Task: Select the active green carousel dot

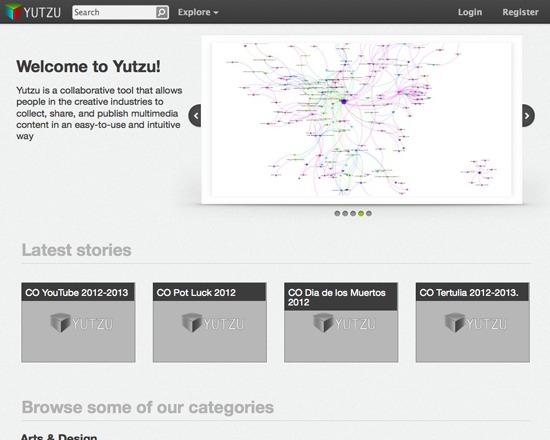Action: pos(361,213)
